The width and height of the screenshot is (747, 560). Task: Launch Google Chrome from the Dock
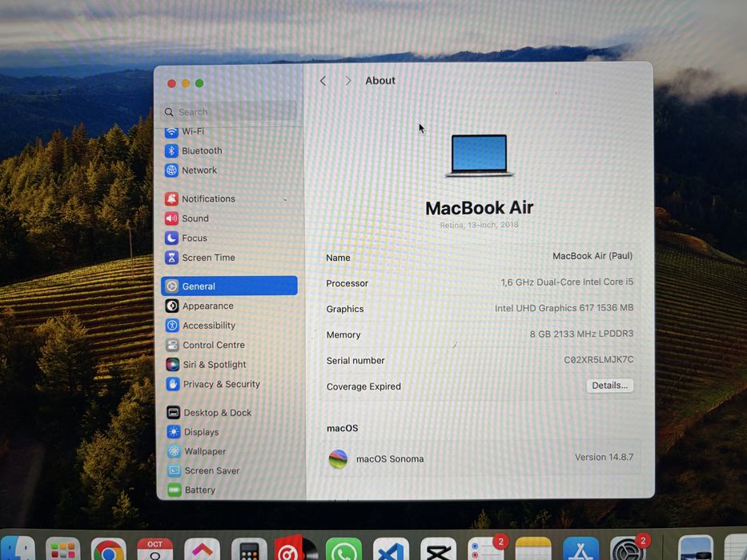click(109, 550)
